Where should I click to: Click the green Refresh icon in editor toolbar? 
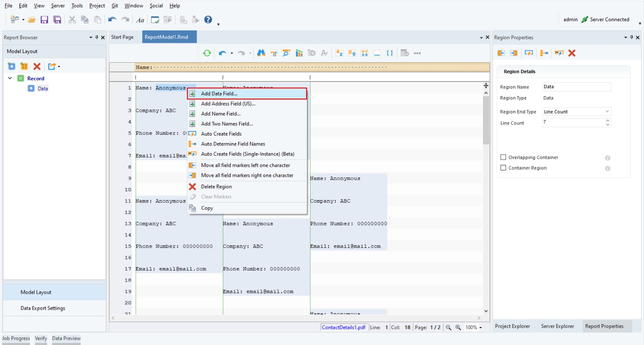click(x=207, y=53)
